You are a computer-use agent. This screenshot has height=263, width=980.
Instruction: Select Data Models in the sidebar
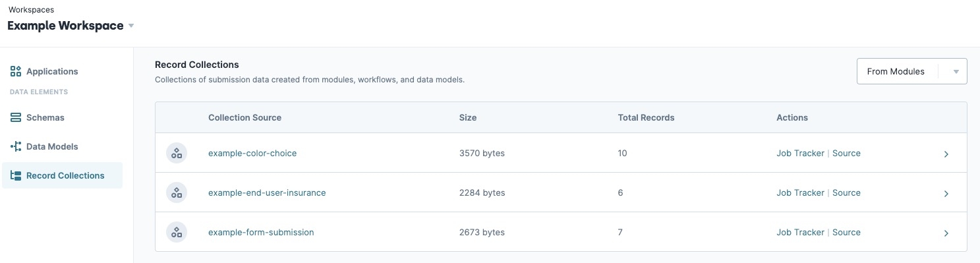(52, 146)
